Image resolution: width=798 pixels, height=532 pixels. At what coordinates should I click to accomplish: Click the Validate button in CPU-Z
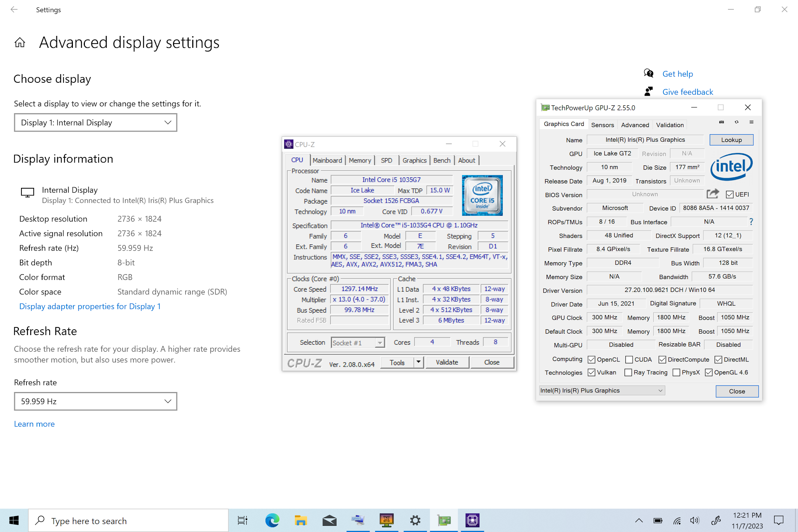[447, 362]
